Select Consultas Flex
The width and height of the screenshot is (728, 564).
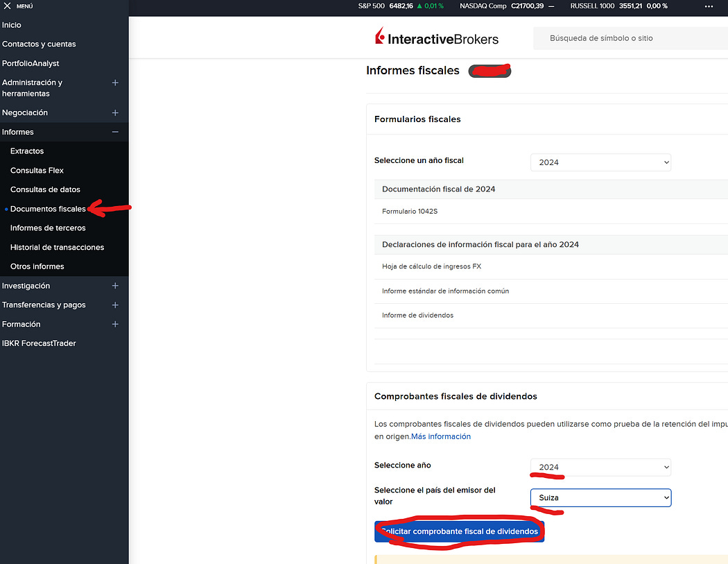coord(37,171)
